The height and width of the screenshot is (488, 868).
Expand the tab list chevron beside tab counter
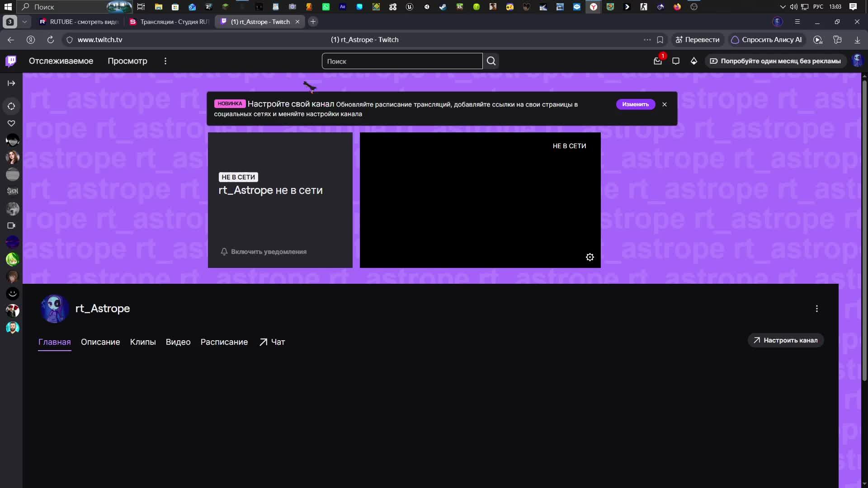24,22
